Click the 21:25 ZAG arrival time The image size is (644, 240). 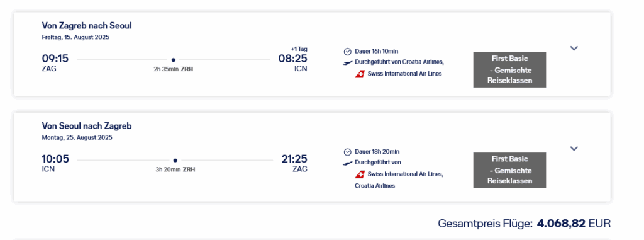click(x=294, y=163)
